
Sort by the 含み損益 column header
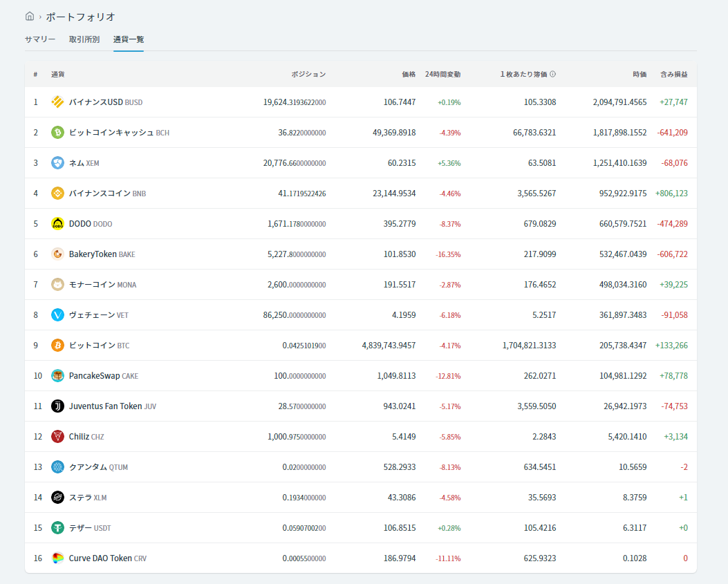click(674, 74)
